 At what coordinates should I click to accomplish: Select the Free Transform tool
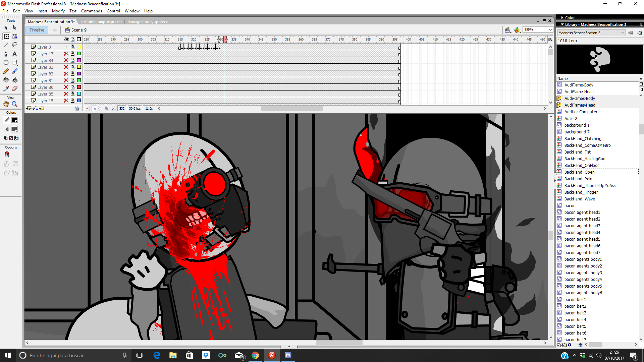click(6, 36)
